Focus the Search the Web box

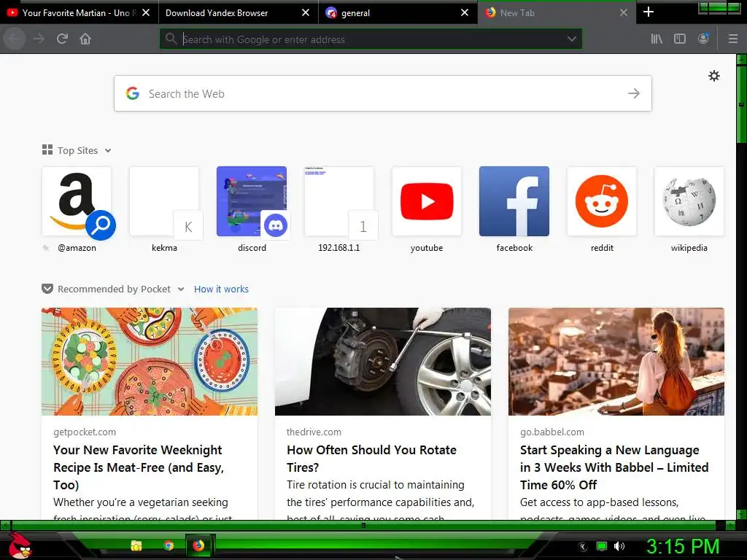[383, 93]
